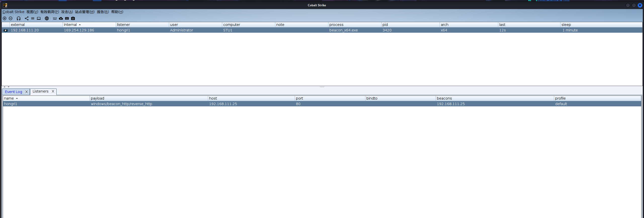This screenshot has height=218, width=644.
Task: Sort sessions by external column
Action: coord(36,25)
